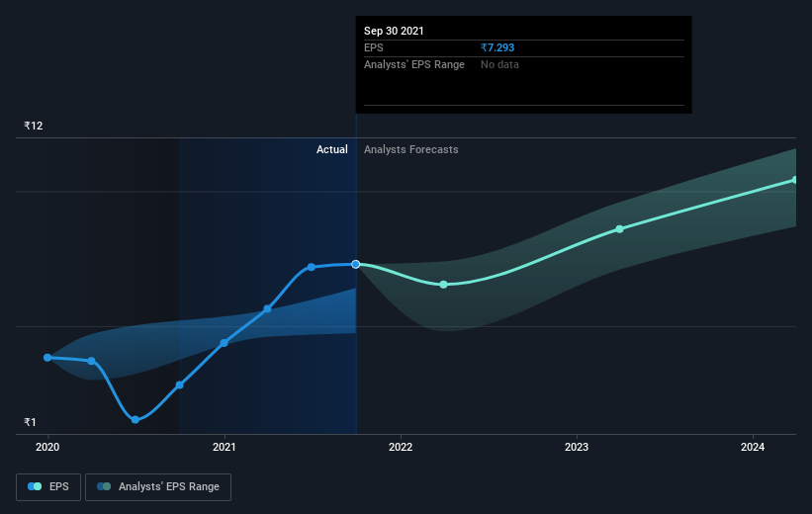This screenshot has width=812, height=514.
Task: Click the 'No data' analysts range value
Action: 499,64
